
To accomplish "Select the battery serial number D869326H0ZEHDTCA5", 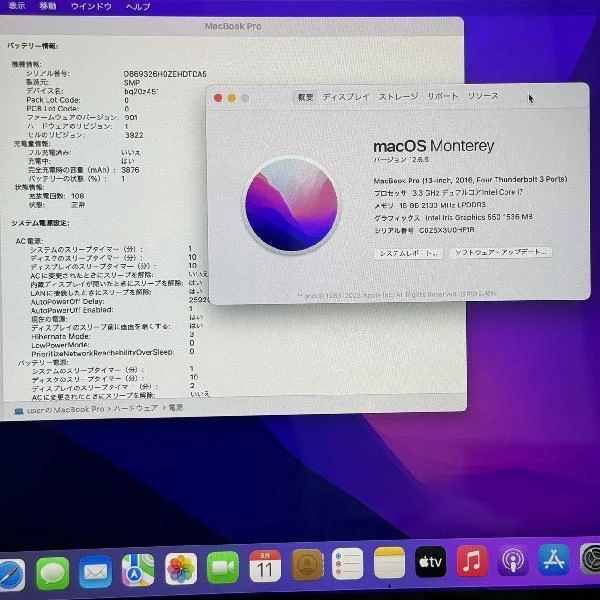I will click(x=165, y=74).
